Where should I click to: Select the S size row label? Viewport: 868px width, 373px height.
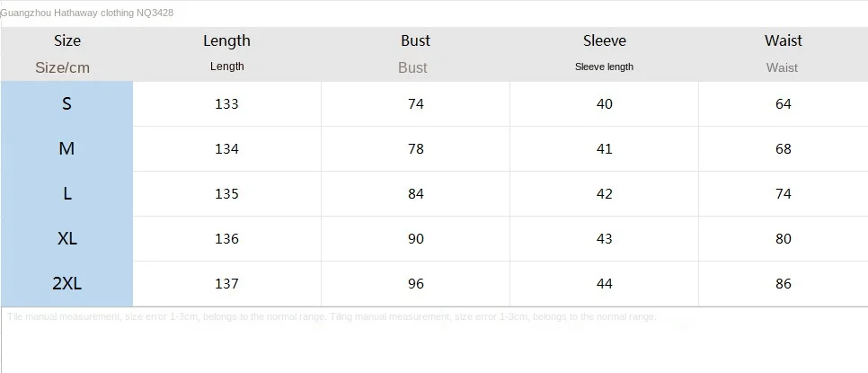66,103
